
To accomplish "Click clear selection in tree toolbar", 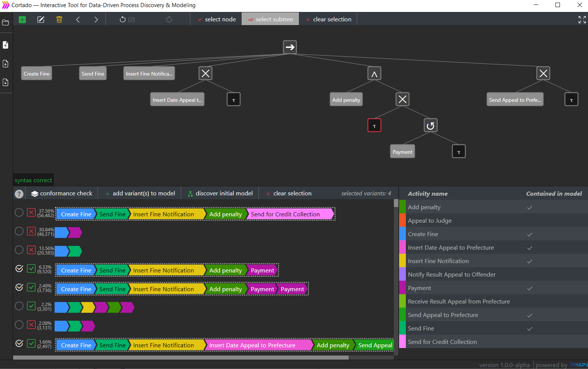I will click(x=328, y=19).
